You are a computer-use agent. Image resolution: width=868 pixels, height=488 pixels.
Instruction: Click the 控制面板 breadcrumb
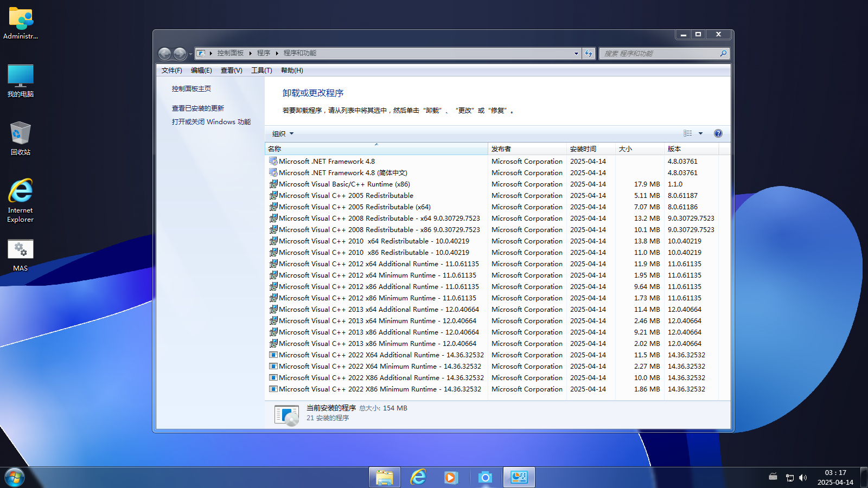231,53
